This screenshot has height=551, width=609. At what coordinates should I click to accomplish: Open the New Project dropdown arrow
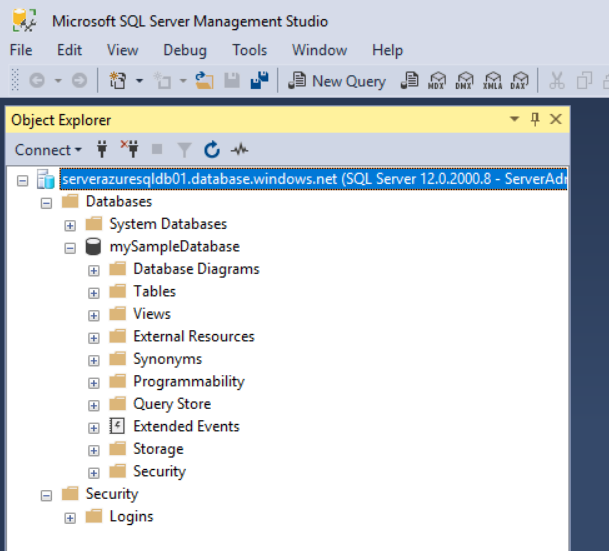click(139, 81)
